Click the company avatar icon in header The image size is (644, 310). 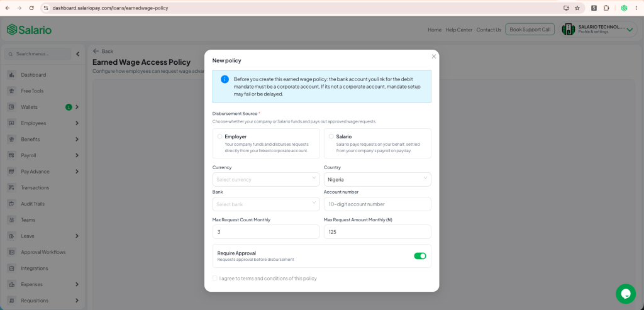click(569, 29)
